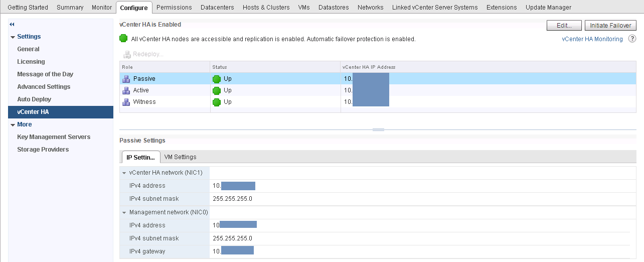Open Storage Providers item
644x262 pixels.
(x=43, y=150)
